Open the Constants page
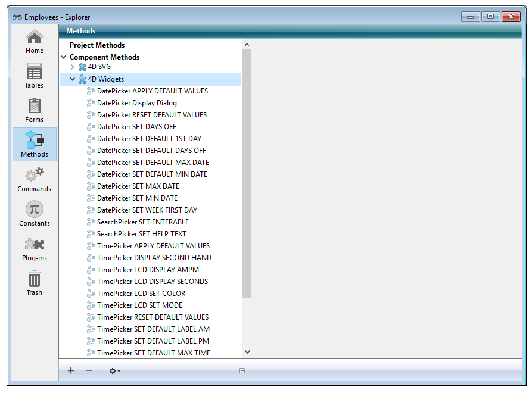The width and height of the screenshot is (532, 393). coord(35,213)
